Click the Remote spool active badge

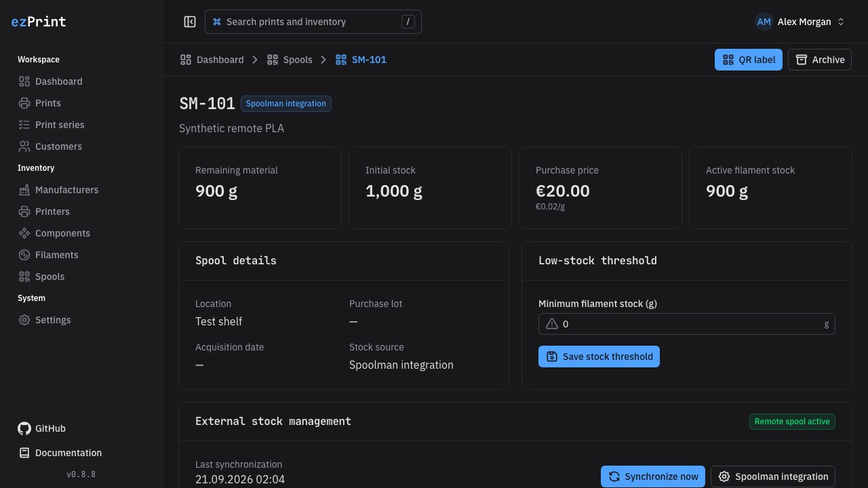(x=792, y=422)
